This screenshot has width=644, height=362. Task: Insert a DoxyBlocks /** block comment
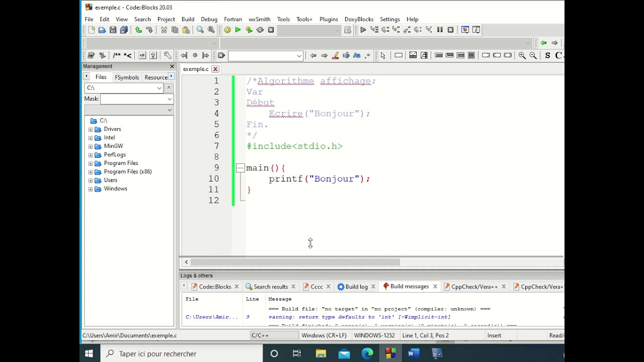[117, 56]
